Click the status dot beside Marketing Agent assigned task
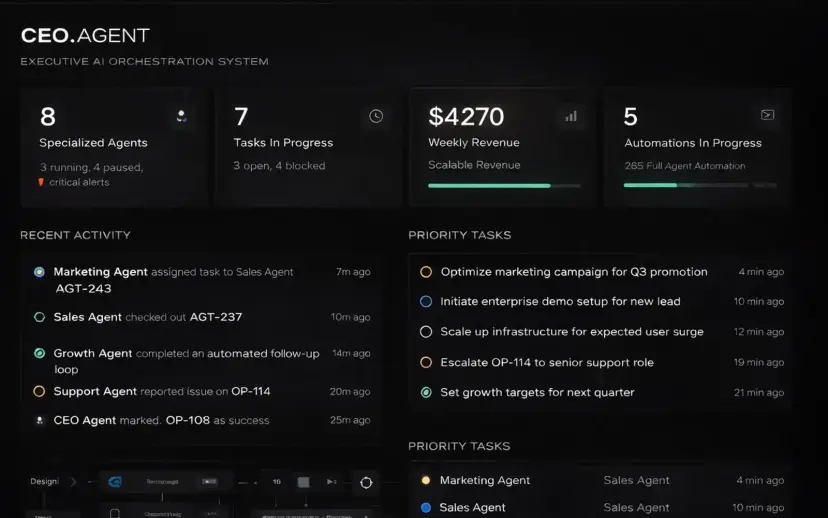828x518 pixels. click(39, 272)
